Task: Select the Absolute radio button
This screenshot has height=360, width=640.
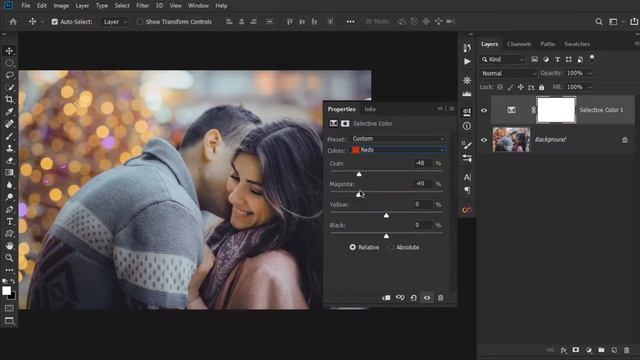Action: [x=391, y=247]
